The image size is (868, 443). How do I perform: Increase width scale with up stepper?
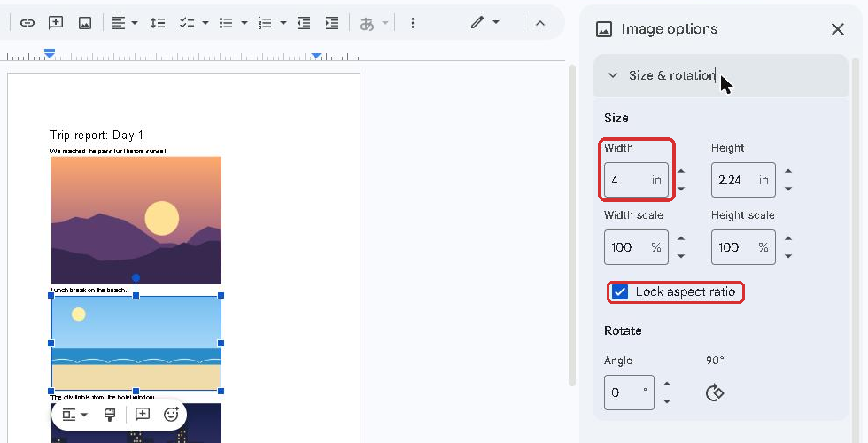[681, 238]
